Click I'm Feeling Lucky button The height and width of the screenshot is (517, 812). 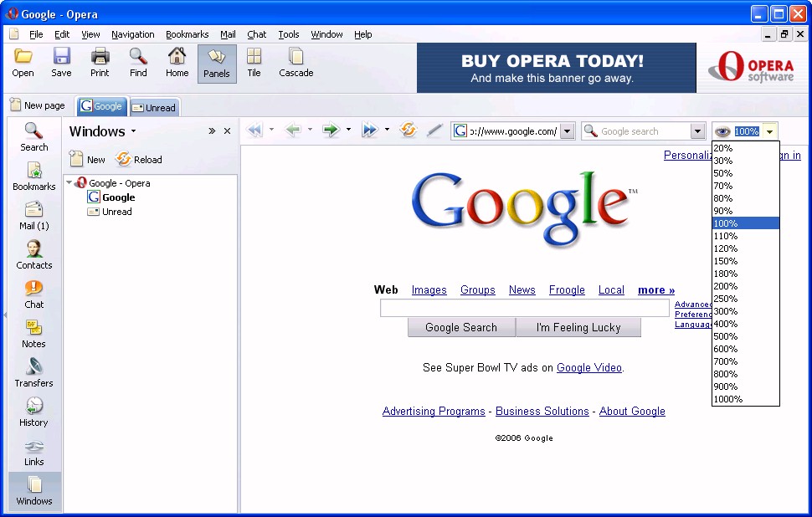point(578,327)
